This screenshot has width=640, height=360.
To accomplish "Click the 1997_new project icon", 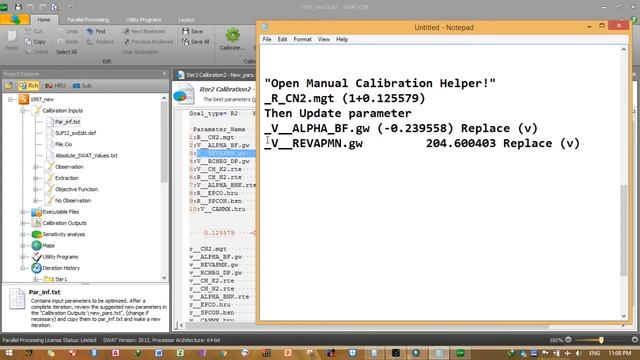I will point(24,99).
